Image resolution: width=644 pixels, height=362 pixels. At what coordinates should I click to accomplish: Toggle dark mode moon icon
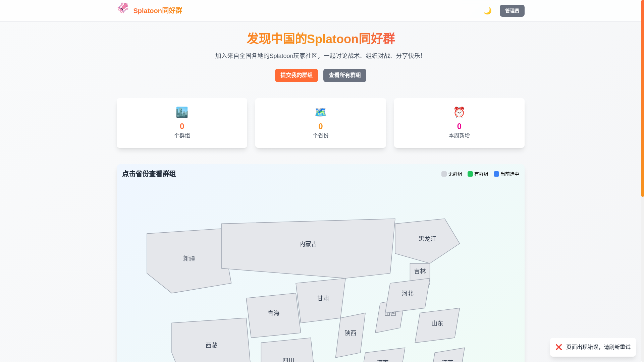coord(487,11)
